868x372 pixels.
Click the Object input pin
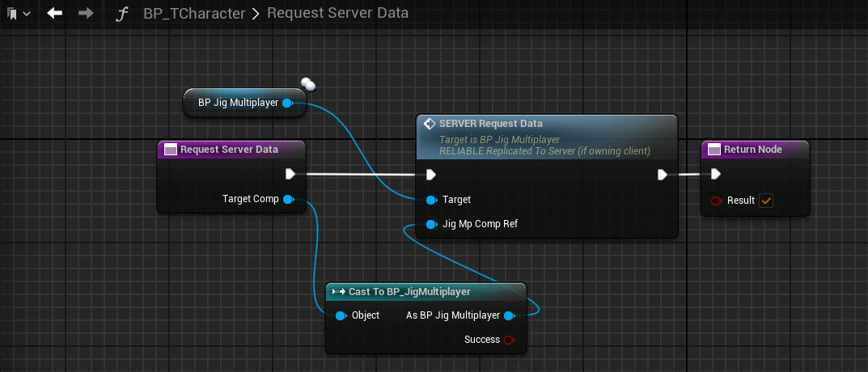[x=341, y=315]
